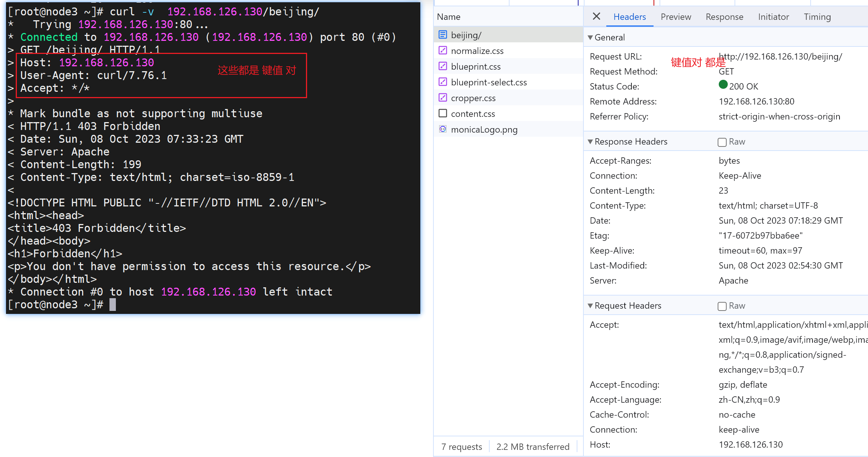Click the stylesheet icon for cropper.css
868x457 pixels.
[x=443, y=98]
